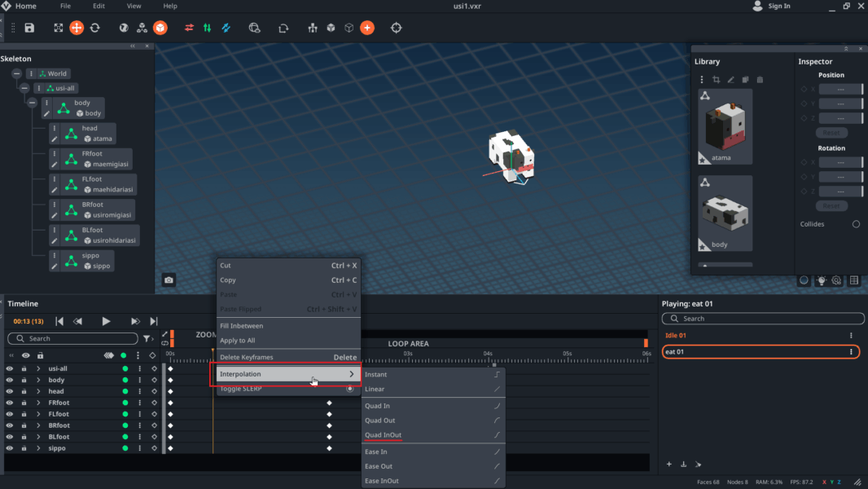Select the Rotate tool in the toolbar
868x489 pixels.
pos(94,28)
